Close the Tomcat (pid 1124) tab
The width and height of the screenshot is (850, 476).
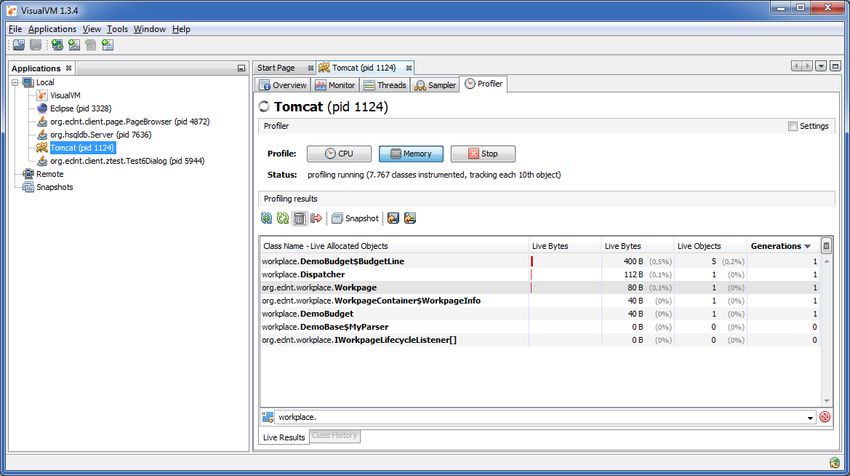click(x=408, y=68)
